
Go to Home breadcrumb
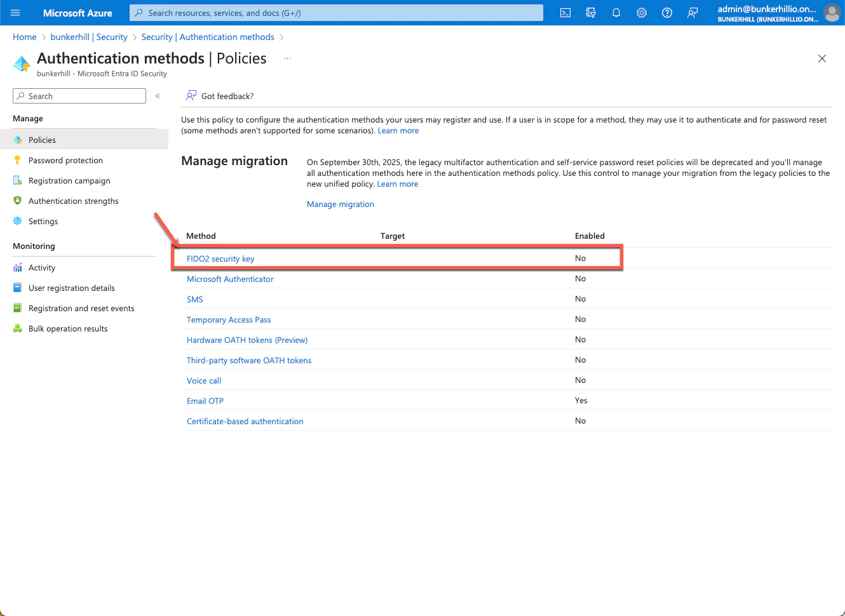click(x=25, y=37)
